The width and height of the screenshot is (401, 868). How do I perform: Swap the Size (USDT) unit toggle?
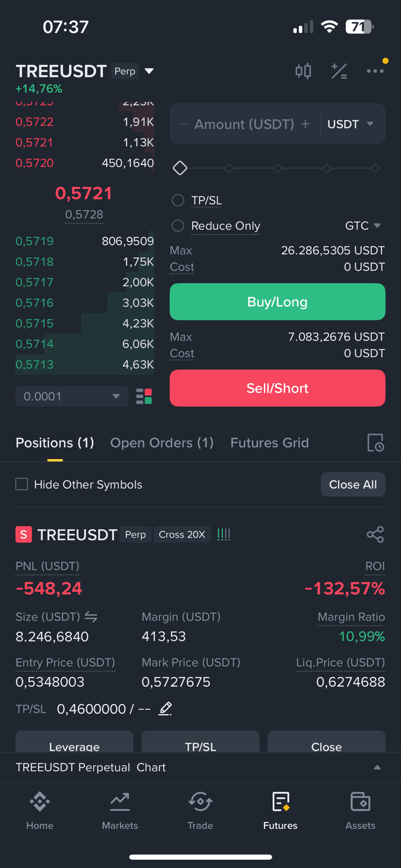(91, 617)
